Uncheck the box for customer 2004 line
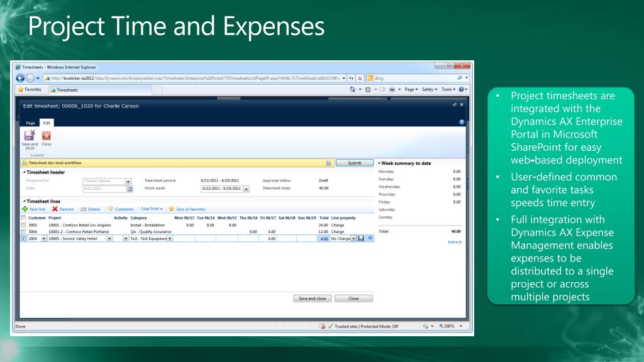644x362 pixels. 23,238
